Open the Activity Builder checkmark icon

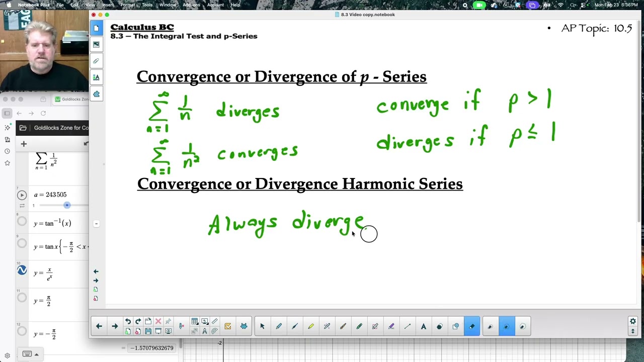(228, 326)
